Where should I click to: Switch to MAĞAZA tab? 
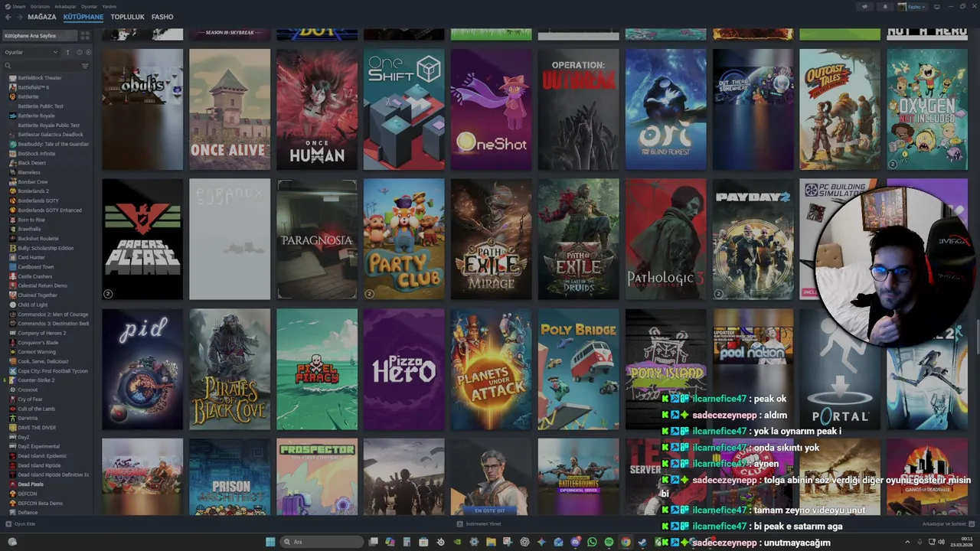point(42,17)
